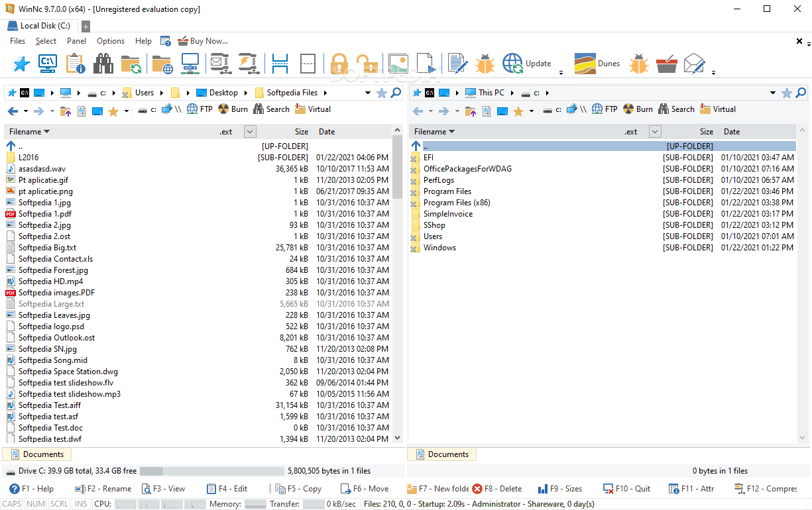Screen dimensions: 812x510
Task: Open left panel favorites star dropdown arrow
Action: coord(127,111)
